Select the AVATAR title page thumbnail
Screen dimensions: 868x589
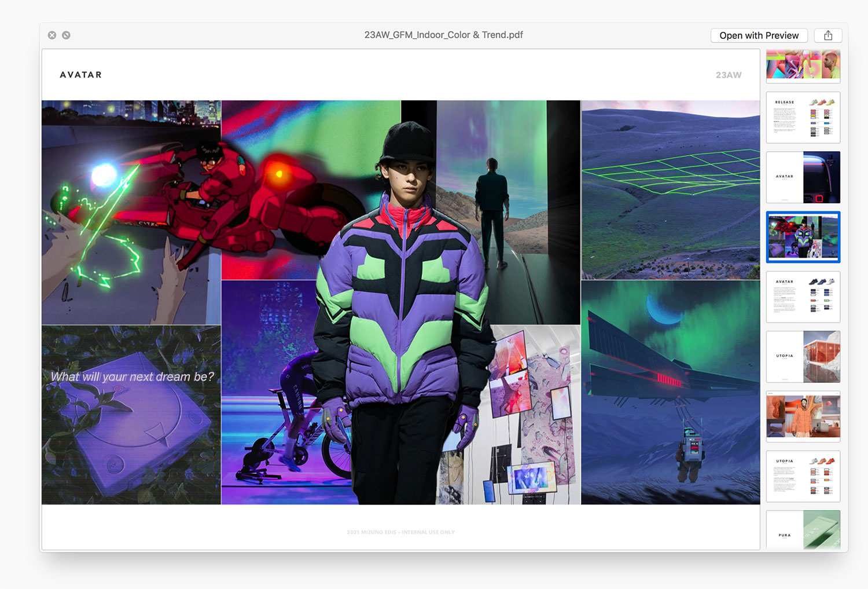point(803,177)
